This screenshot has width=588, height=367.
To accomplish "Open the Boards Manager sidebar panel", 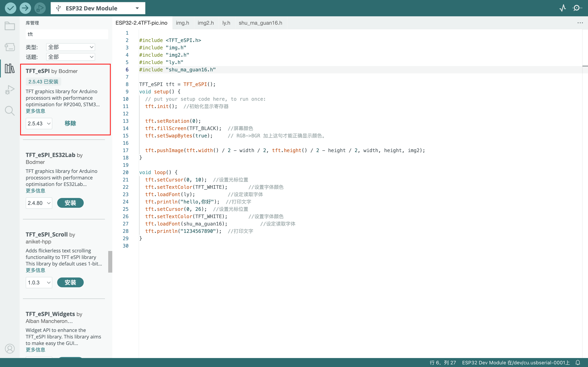I will coord(10,47).
